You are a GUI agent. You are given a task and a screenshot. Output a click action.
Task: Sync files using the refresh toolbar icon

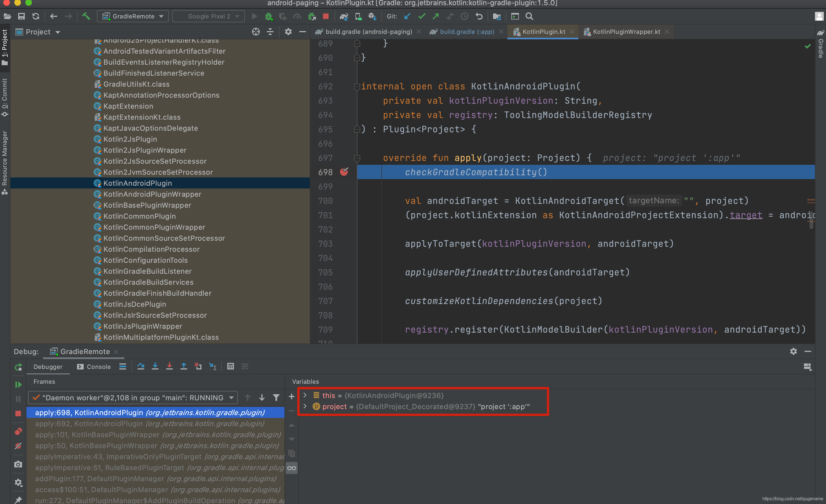36,16
